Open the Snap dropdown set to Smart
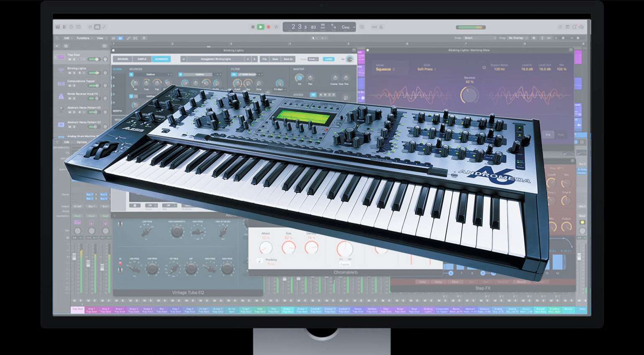This screenshot has height=355, width=644. click(480, 38)
